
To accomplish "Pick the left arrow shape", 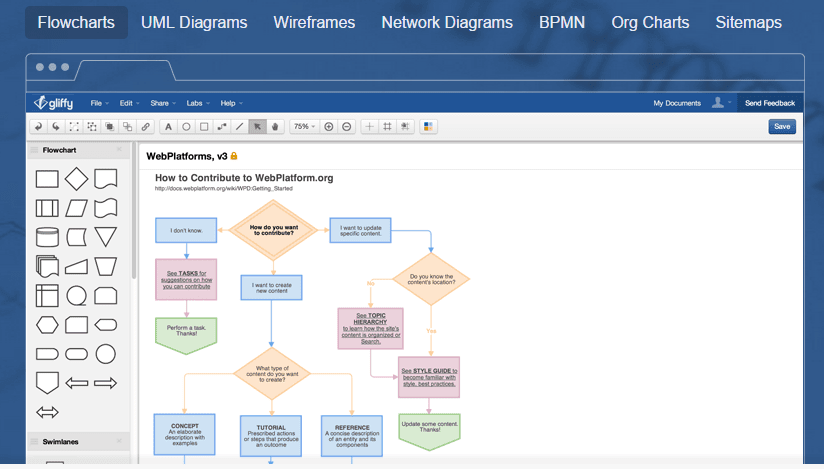I will pyautogui.click(x=76, y=383).
